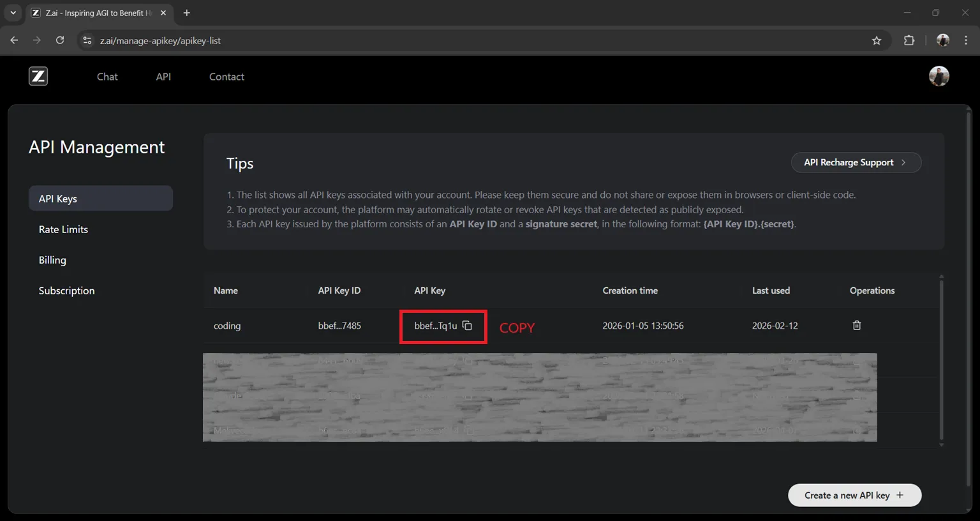Open the Z.ai account avatar menu
This screenshot has height=521, width=980.
(939, 76)
